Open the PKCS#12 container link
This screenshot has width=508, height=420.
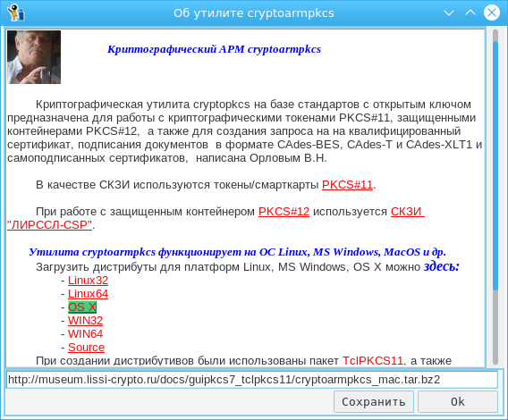(284, 212)
